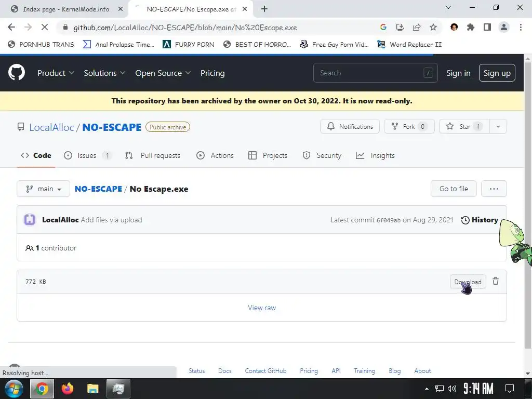Launch Firefox from the taskbar
Image resolution: width=532 pixels, height=399 pixels.
point(68,389)
